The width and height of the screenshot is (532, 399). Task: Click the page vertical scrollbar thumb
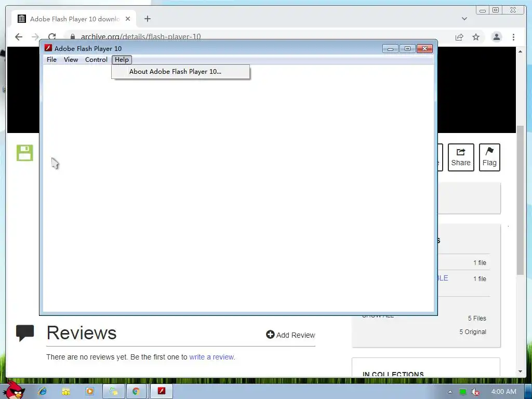click(x=520, y=200)
